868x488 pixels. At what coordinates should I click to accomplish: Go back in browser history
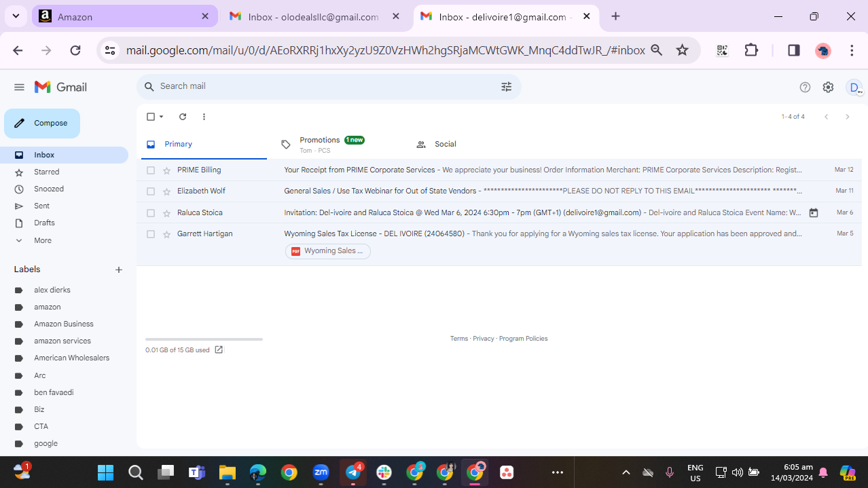click(x=18, y=50)
